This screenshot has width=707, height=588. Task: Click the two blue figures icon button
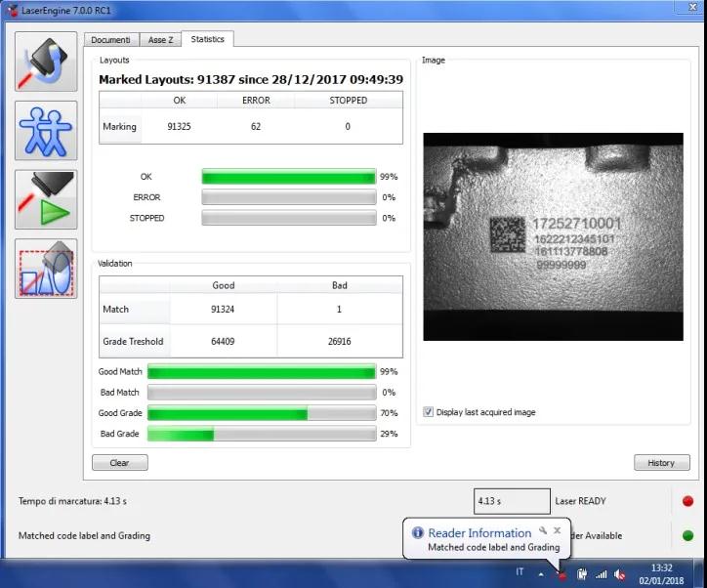point(46,130)
